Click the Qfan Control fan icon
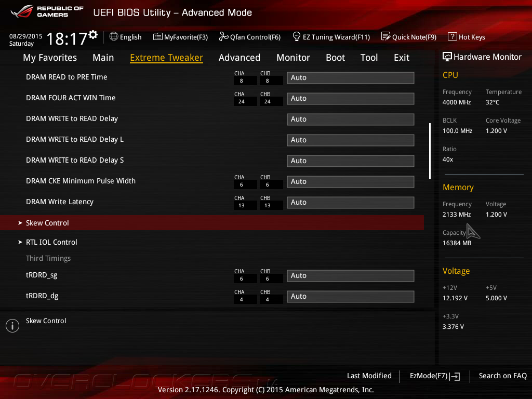Image resolution: width=532 pixels, height=399 pixels. pos(223,36)
